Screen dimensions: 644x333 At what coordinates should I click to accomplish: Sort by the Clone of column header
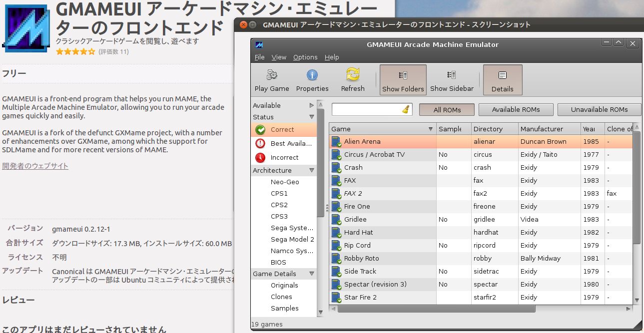pyautogui.click(x=619, y=129)
